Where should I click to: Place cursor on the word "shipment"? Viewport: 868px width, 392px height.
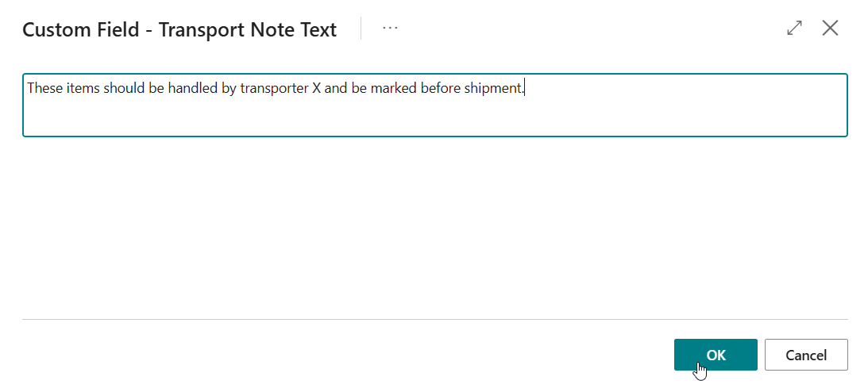[495, 88]
